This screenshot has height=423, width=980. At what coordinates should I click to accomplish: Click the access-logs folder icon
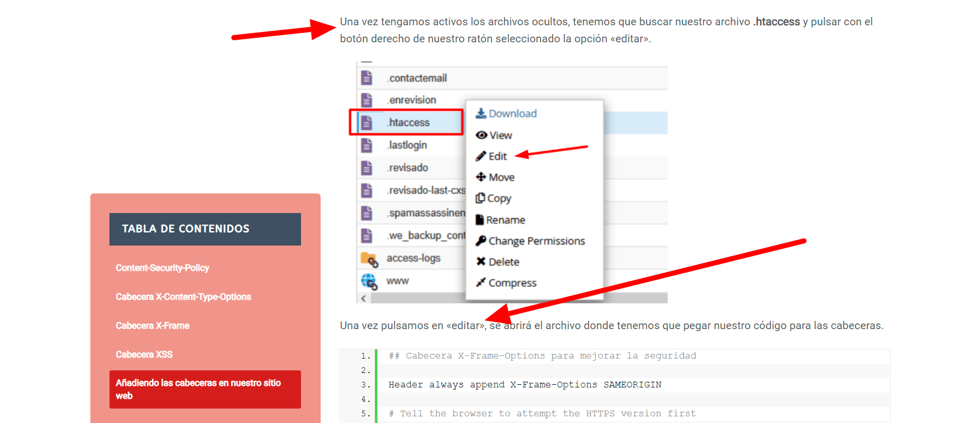tap(369, 259)
